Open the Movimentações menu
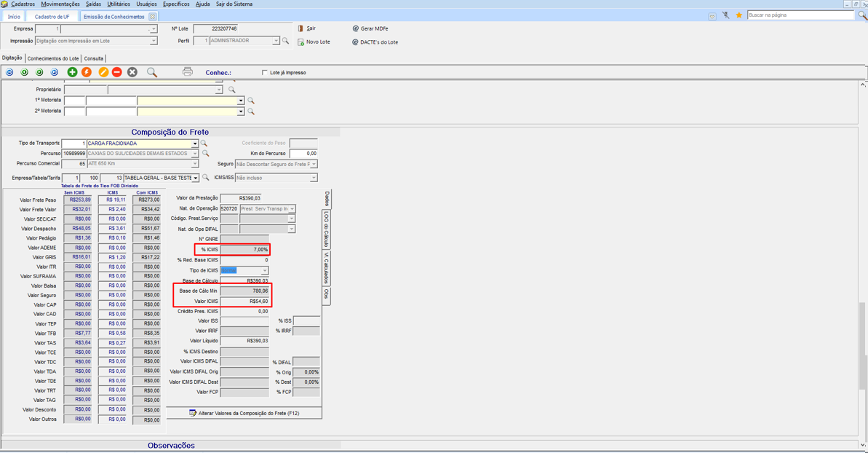Screen dimensions: 868x453 60,4
